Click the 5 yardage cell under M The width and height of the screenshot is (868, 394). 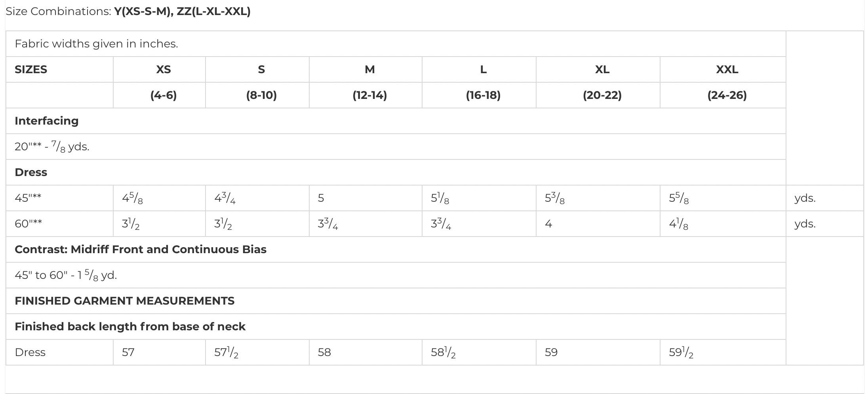pos(365,198)
